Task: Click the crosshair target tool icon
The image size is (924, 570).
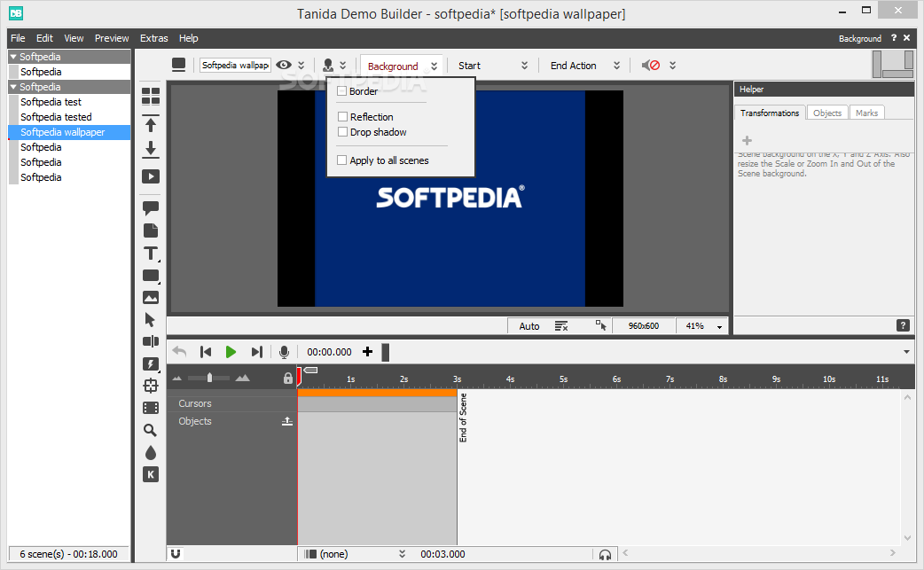Action: pyautogui.click(x=151, y=386)
